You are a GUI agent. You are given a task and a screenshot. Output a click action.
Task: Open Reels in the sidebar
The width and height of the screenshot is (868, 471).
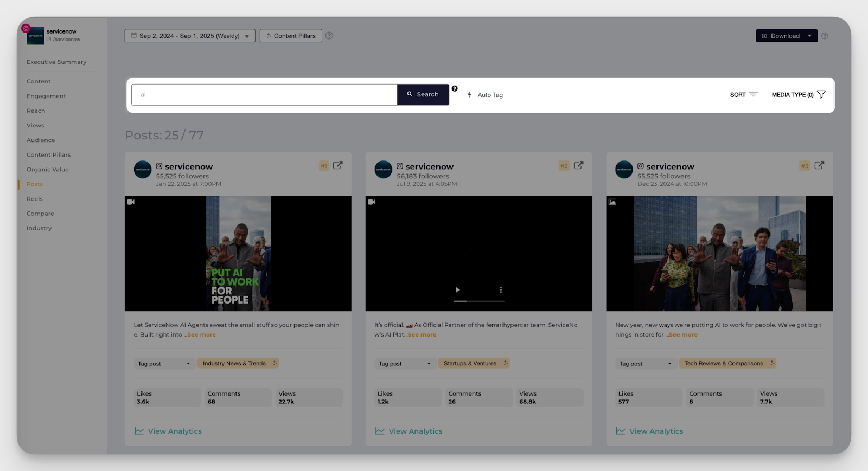(35, 199)
